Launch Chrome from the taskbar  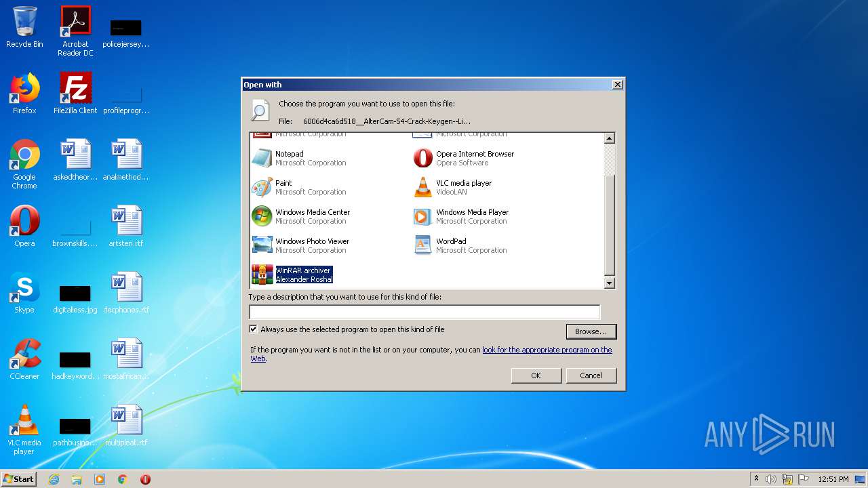tap(123, 479)
